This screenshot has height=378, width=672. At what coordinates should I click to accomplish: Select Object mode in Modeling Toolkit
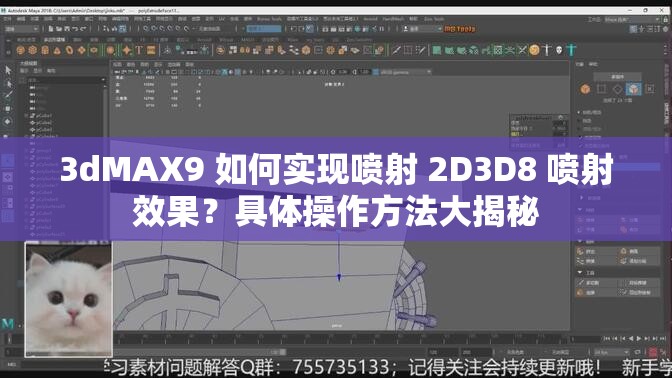click(585, 89)
